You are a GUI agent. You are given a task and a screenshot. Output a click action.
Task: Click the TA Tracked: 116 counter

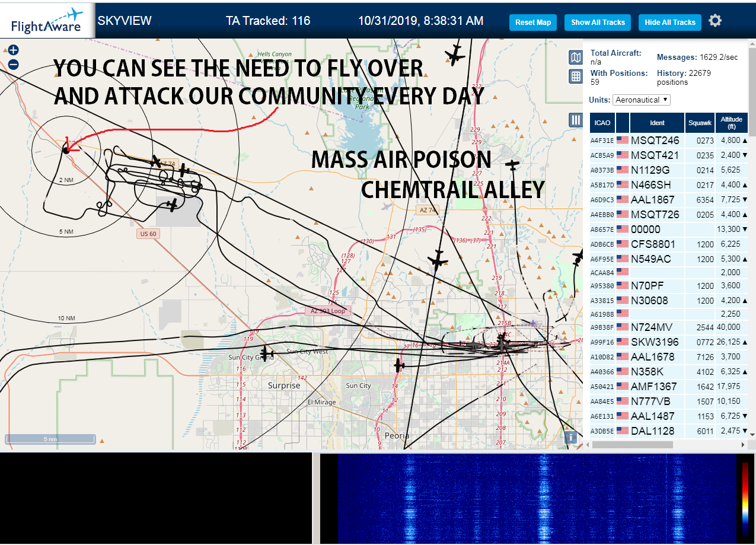pos(268,21)
